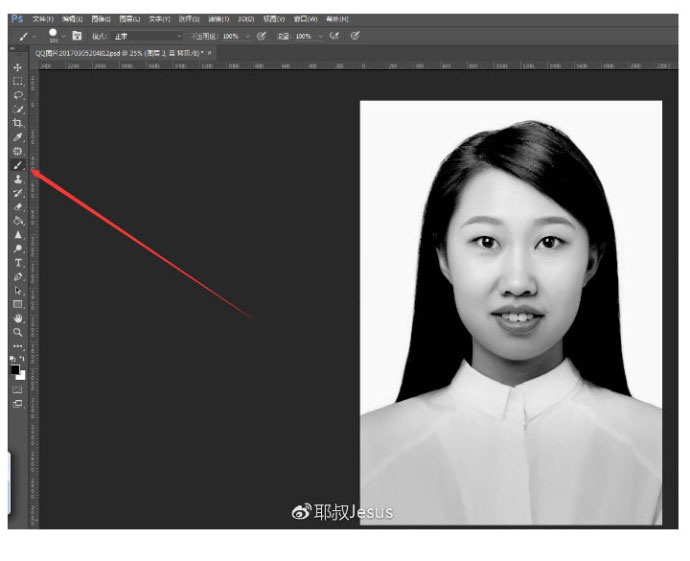
Task: Pick the Lasso tool
Action: click(18, 95)
